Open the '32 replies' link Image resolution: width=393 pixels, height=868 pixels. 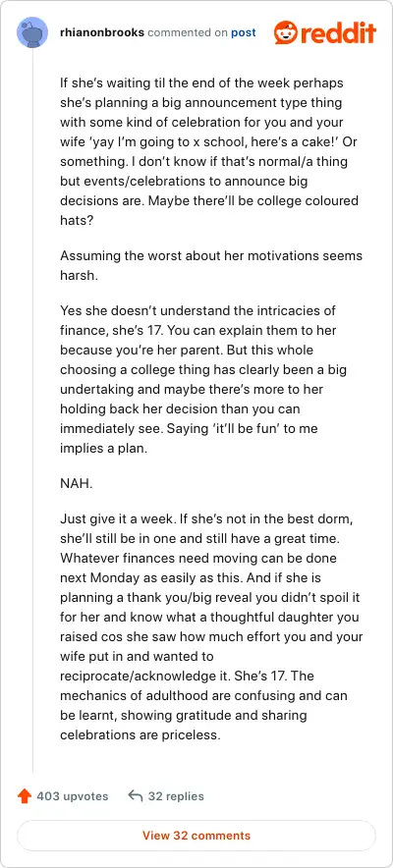176,796
